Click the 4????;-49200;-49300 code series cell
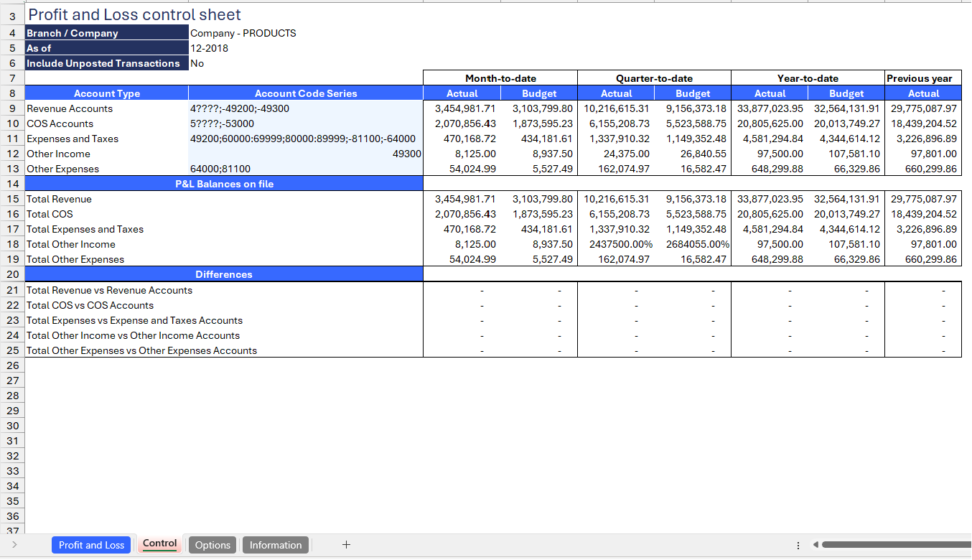This screenshot has width=972, height=560. 306,108
